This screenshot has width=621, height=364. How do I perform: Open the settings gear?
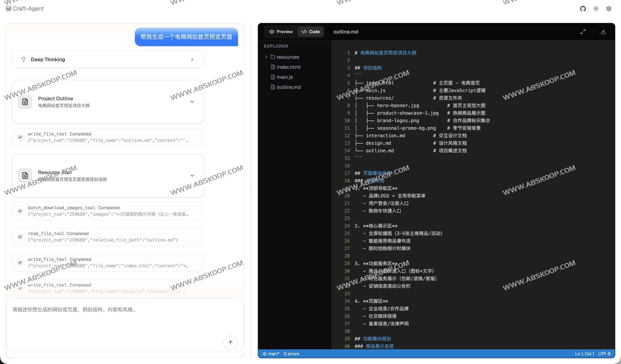click(609, 8)
